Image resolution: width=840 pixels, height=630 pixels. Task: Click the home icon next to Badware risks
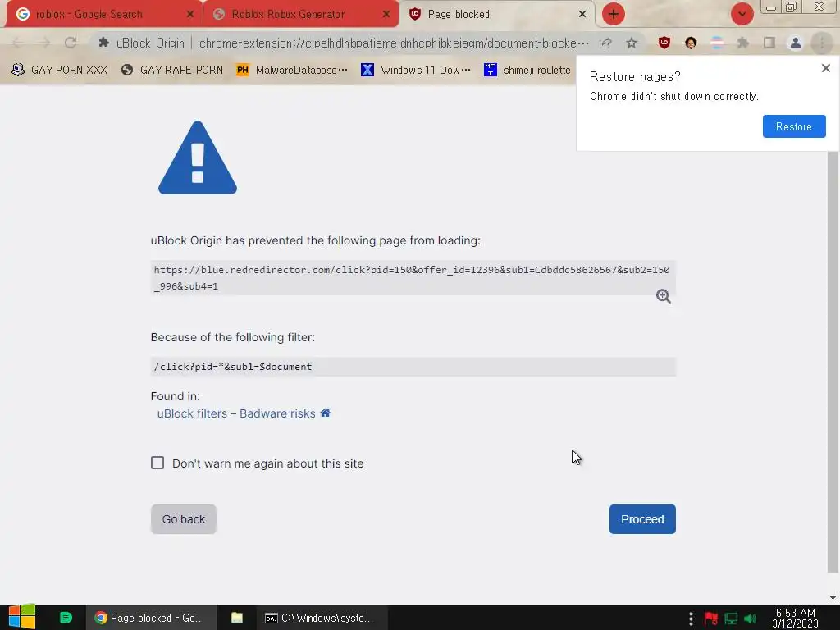tap(325, 413)
